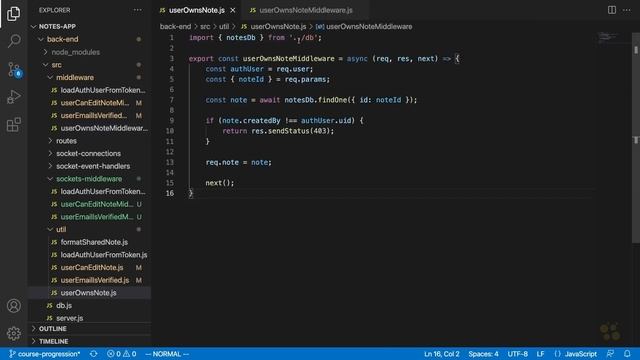Expand the socket-connections folder
The height and width of the screenshot is (360, 640).
coord(50,153)
